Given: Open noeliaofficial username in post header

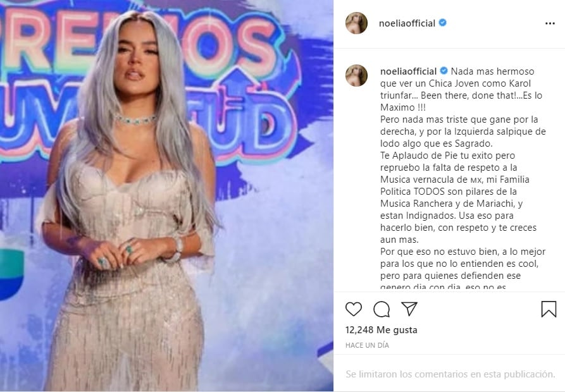Looking at the screenshot, I should (407, 23).
